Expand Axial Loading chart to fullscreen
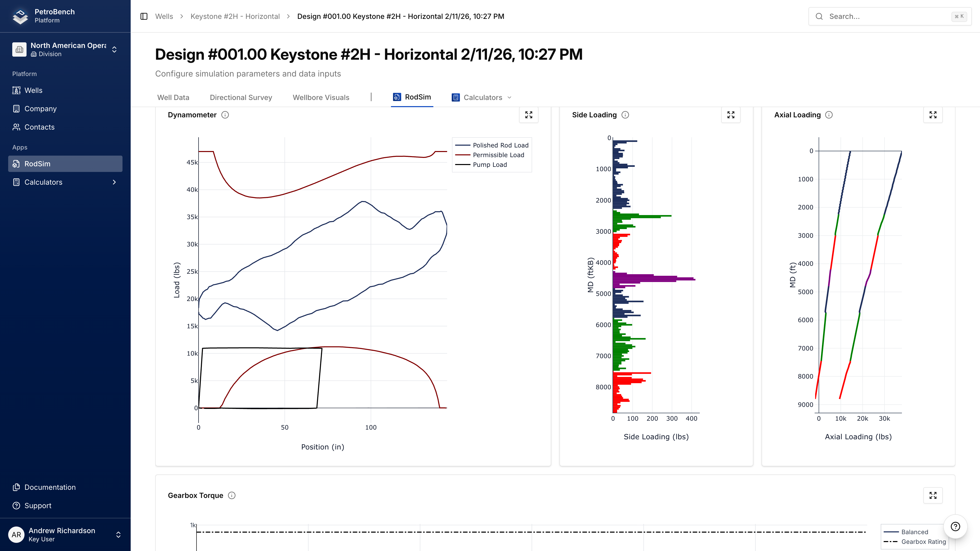Screen dimensions: 980x551 click(x=933, y=115)
